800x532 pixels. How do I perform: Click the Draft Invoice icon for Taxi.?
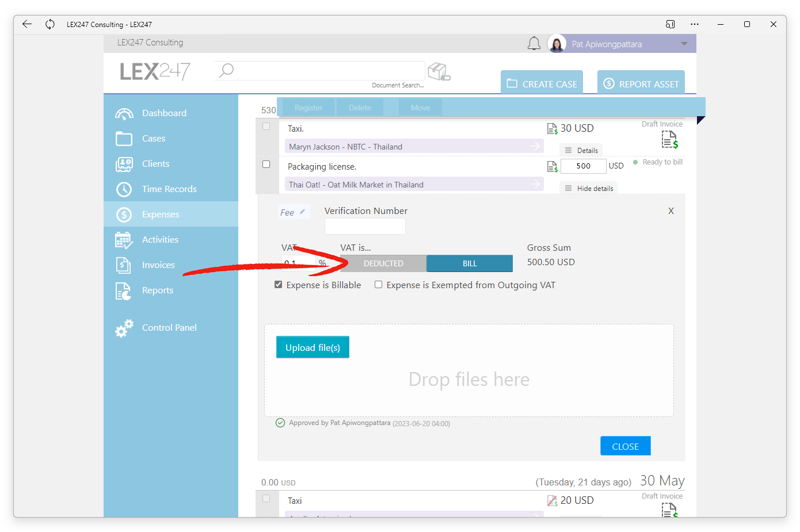(669, 139)
